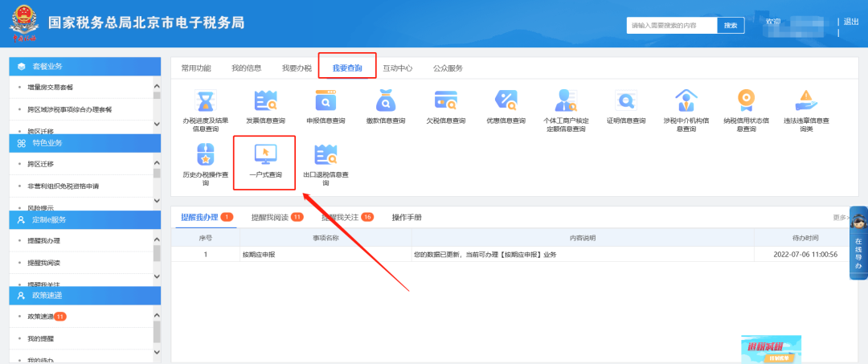Click the 搜索 button
The width and height of the screenshot is (868, 364).
click(x=730, y=26)
